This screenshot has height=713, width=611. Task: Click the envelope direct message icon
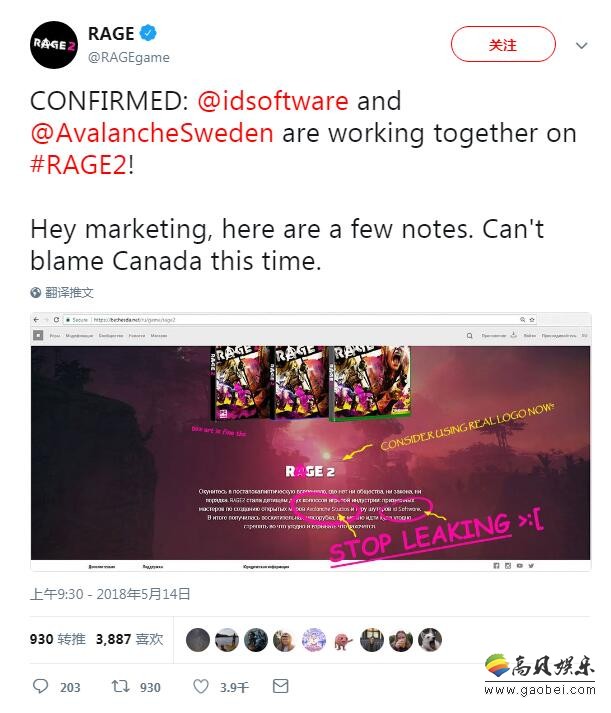coord(280,686)
